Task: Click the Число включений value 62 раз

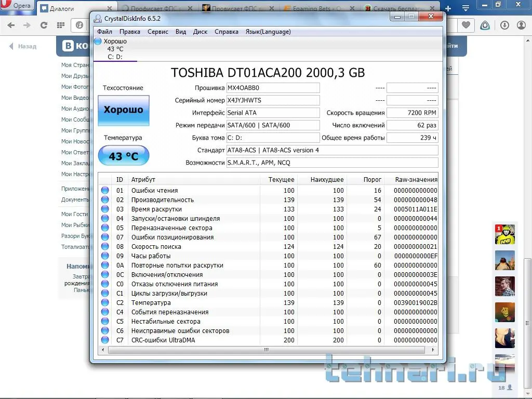Action: pyautogui.click(x=413, y=125)
